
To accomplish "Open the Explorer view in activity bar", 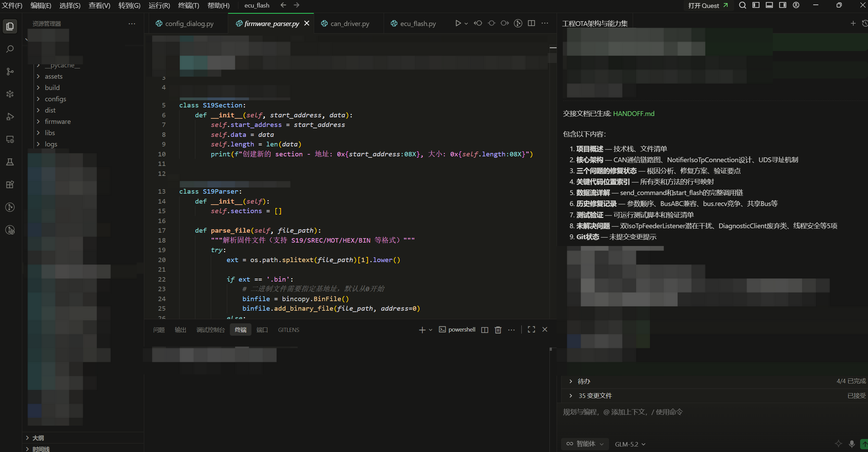I will click(x=10, y=26).
